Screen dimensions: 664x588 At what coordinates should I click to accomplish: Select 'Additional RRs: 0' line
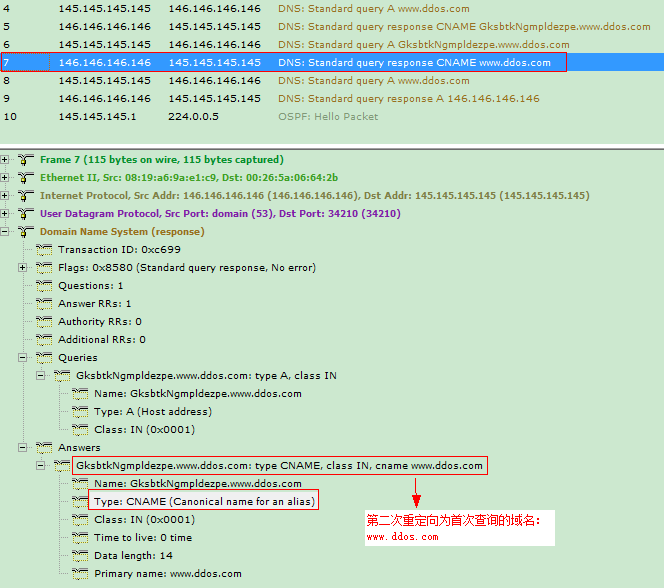coord(102,340)
